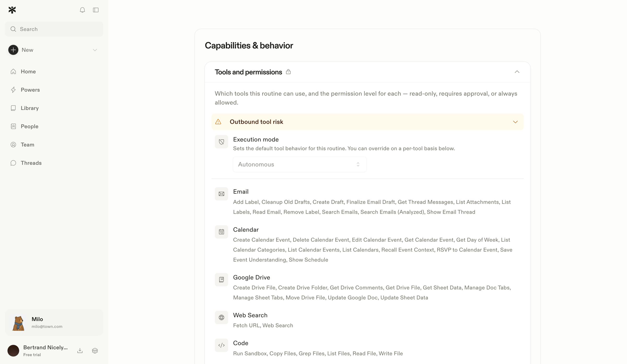Click the Library book icon
Image resolution: width=627 pixels, height=364 pixels.
coord(13,108)
